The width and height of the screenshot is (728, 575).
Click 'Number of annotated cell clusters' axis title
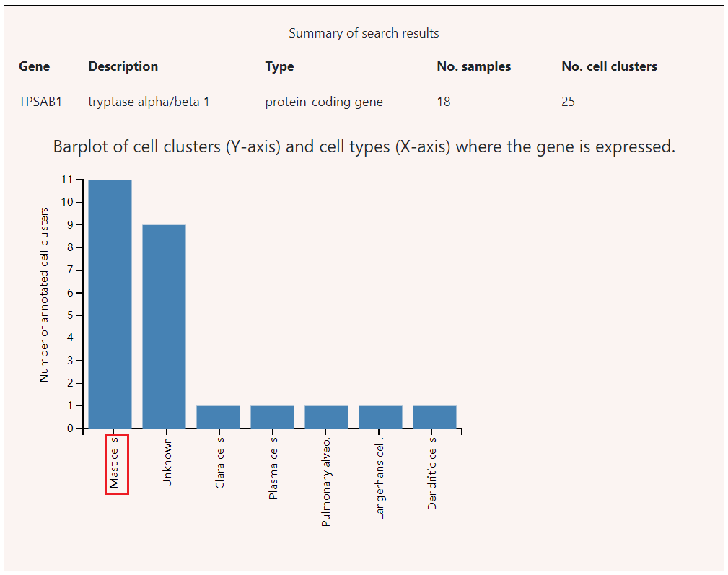click(44, 294)
